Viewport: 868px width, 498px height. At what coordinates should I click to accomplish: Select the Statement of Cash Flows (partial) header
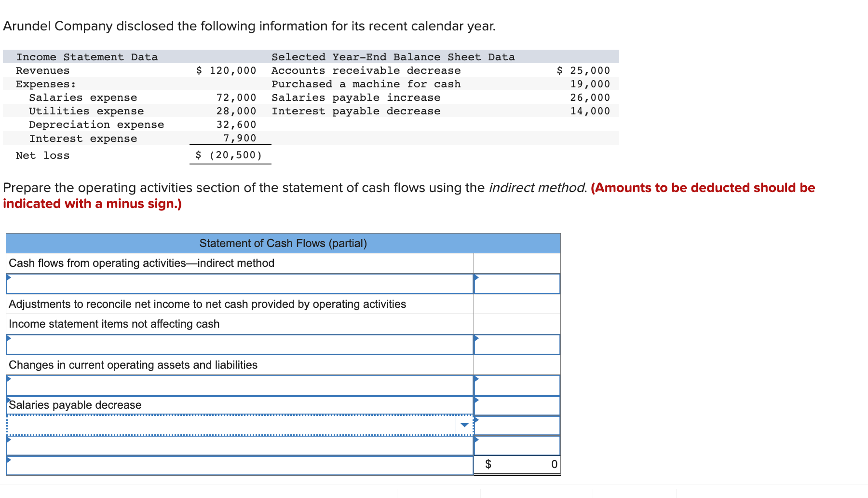[x=283, y=243]
